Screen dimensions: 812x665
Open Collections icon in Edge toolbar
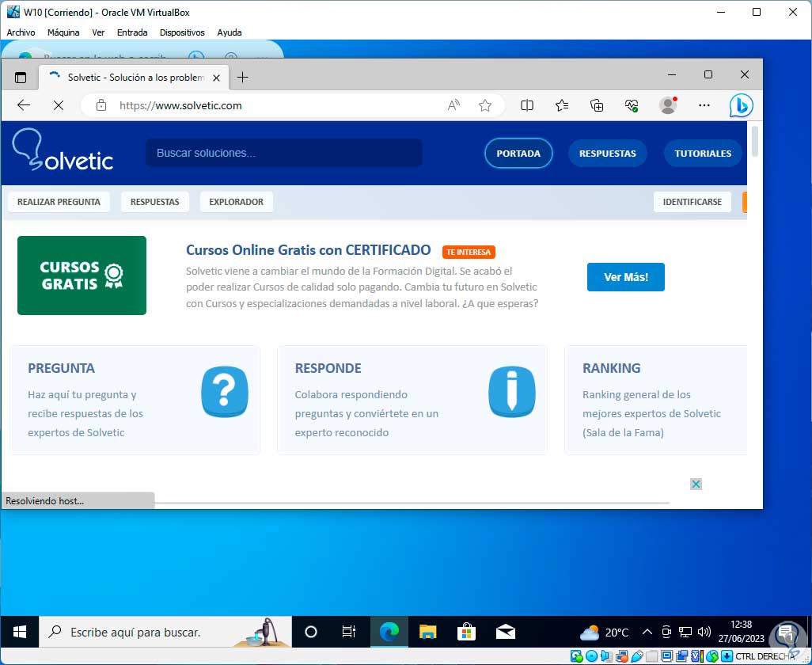597,105
